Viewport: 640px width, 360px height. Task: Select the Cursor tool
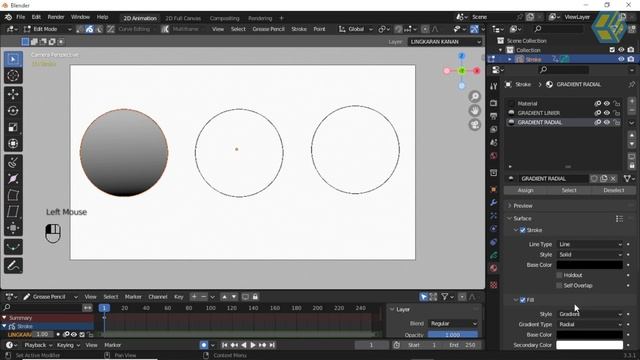coord(13,76)
